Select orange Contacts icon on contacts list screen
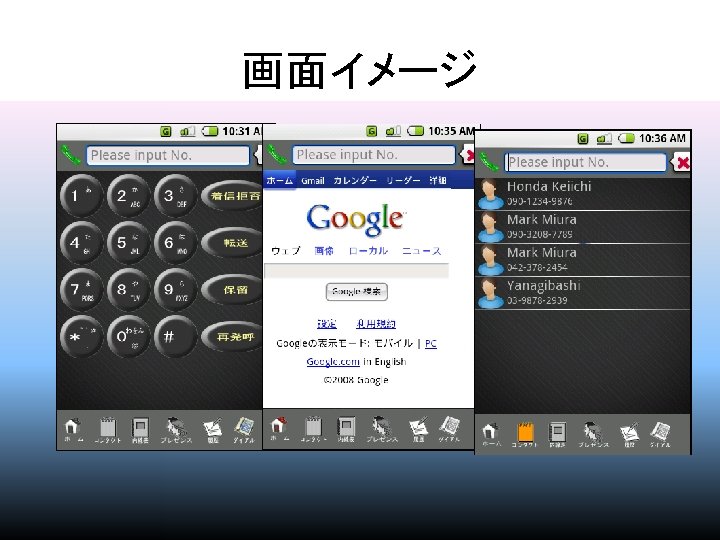The width and height of the screenshot is (720, 540). click(525, 435)
